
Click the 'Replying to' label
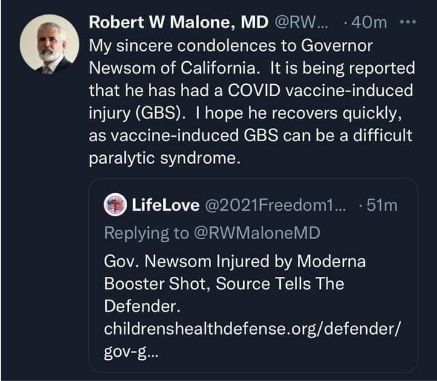(146, 233)
